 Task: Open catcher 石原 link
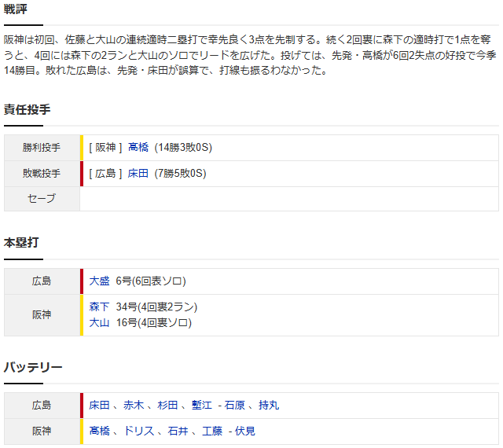(x=235, y=405)
